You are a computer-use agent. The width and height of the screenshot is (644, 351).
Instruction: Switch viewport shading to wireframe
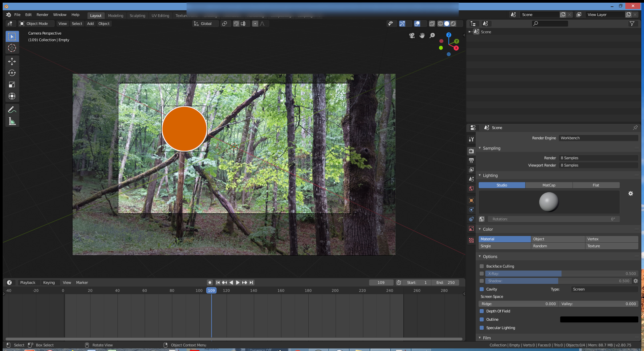tap(440, 23)
